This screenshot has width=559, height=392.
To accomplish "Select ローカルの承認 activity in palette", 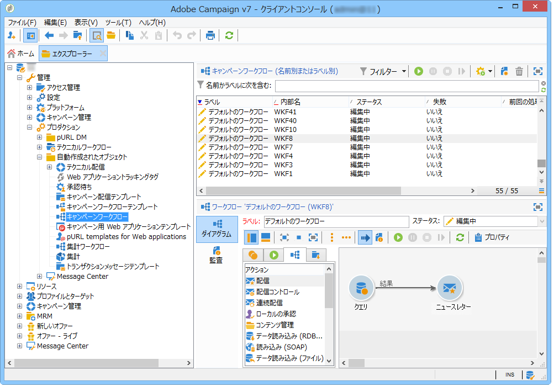I will [284, 314].
